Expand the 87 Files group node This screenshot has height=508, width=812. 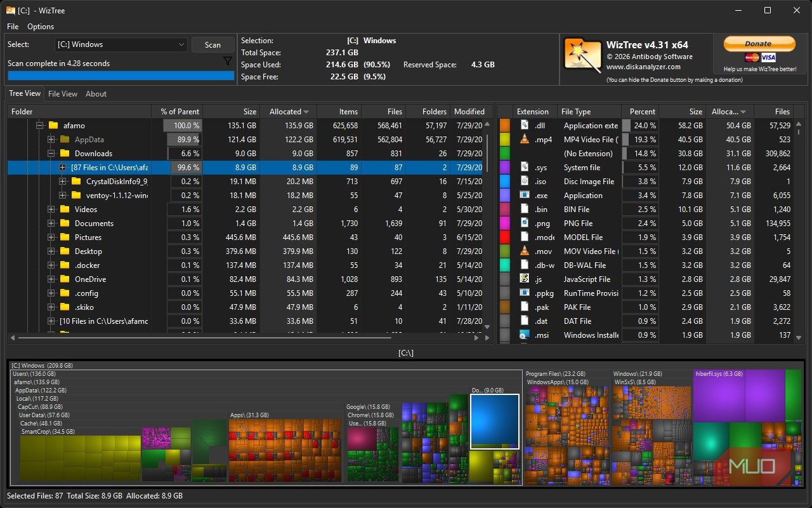pyautogui.click(x=62, y=168)
